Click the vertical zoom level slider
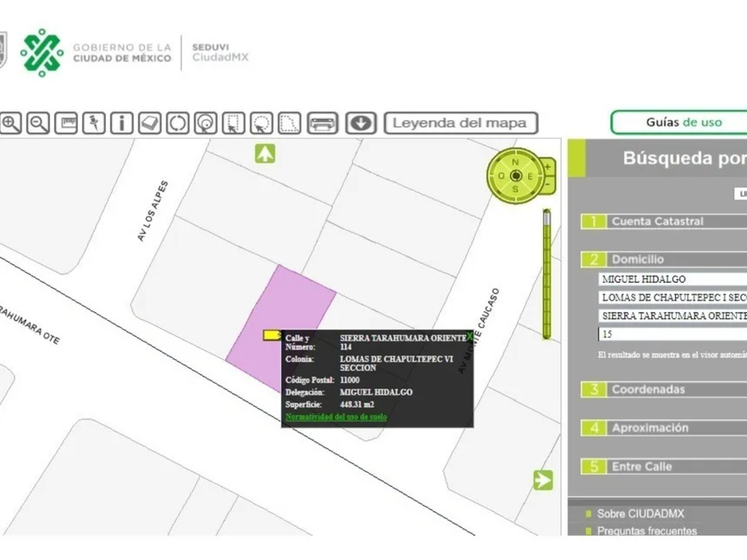The width and height of the screenshot is (747, 560). pos(547,276)
